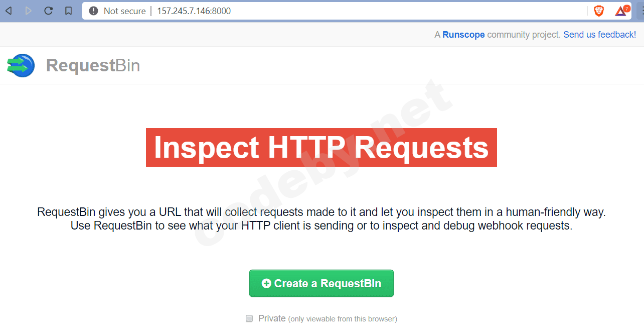Click the reload page icon
Screen dimensions: 644x335
48,10
